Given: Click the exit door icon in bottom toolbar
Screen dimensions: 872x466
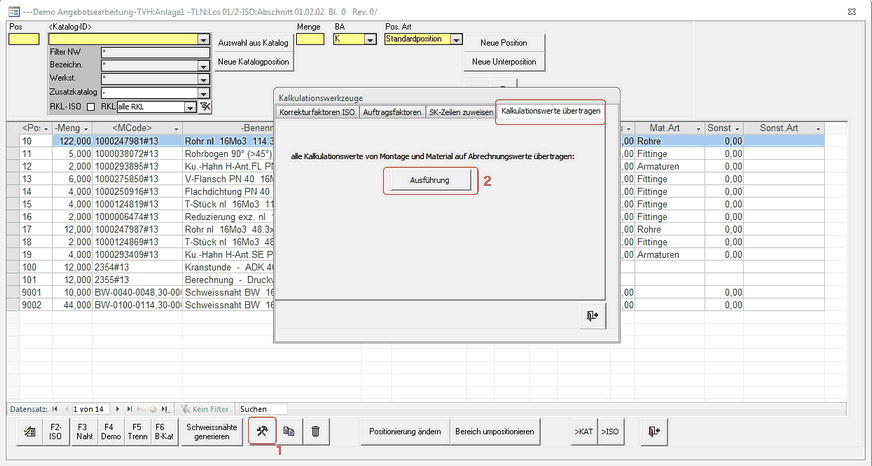Looking at the screenshot, I should [652, 430].
